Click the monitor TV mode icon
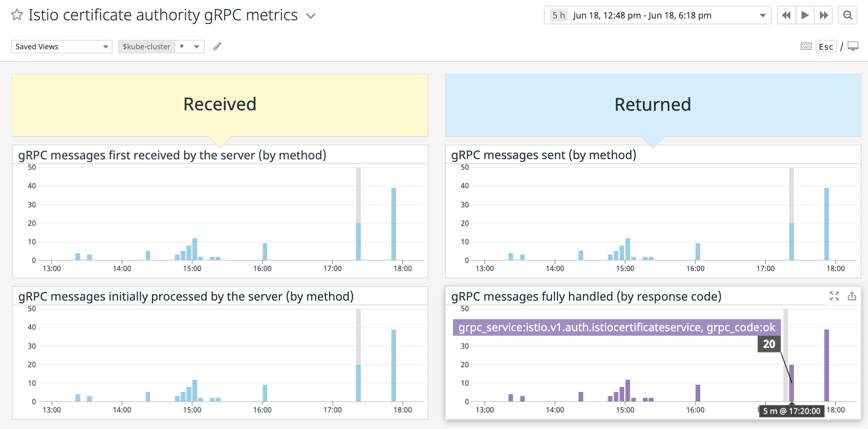Viewport: 868px width, 429px height. 853,47
